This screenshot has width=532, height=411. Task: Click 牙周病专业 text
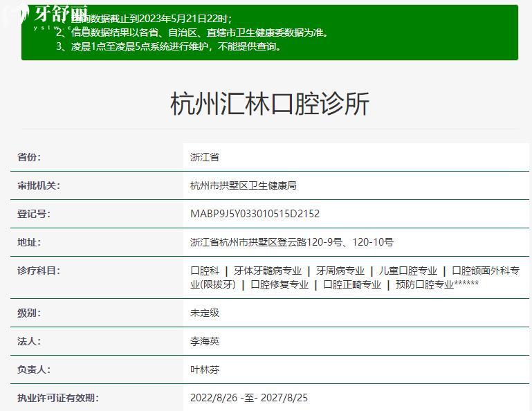pyautogui.click(x=340, y=271)
